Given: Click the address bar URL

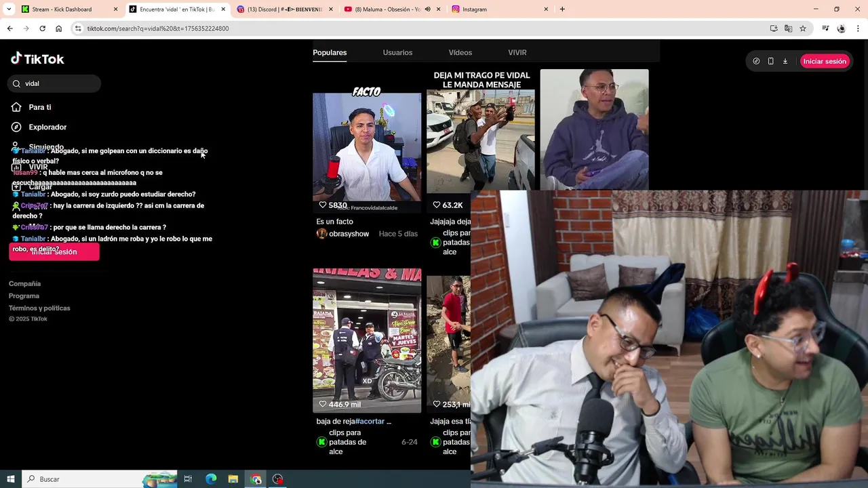Looking at the screenshot, I should (158, 28).
